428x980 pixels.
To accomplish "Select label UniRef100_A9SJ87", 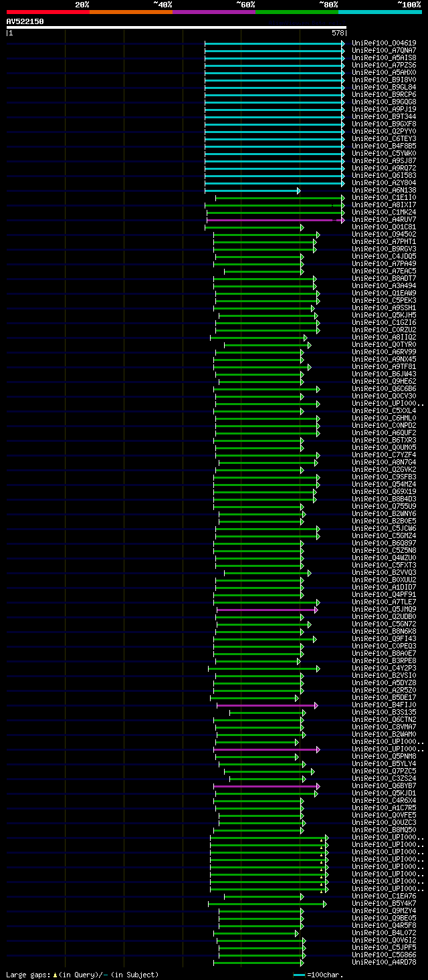I will pyautogui.click(x=384, y=160).
